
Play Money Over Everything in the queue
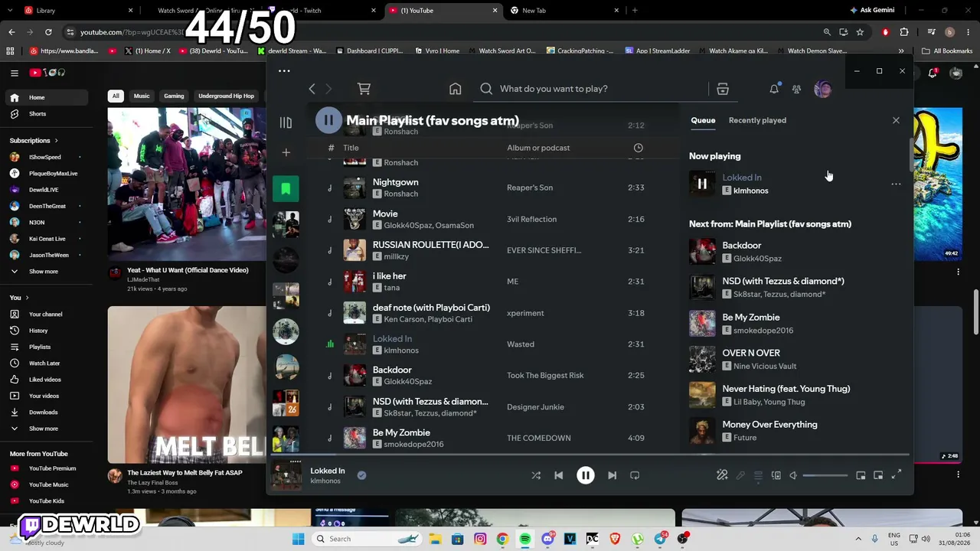[x=702, y=430]
